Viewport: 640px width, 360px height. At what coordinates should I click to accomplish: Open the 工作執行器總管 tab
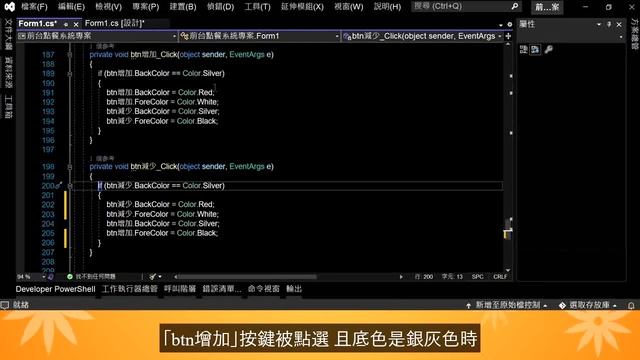pyautogui.click(x=129, y=289)
